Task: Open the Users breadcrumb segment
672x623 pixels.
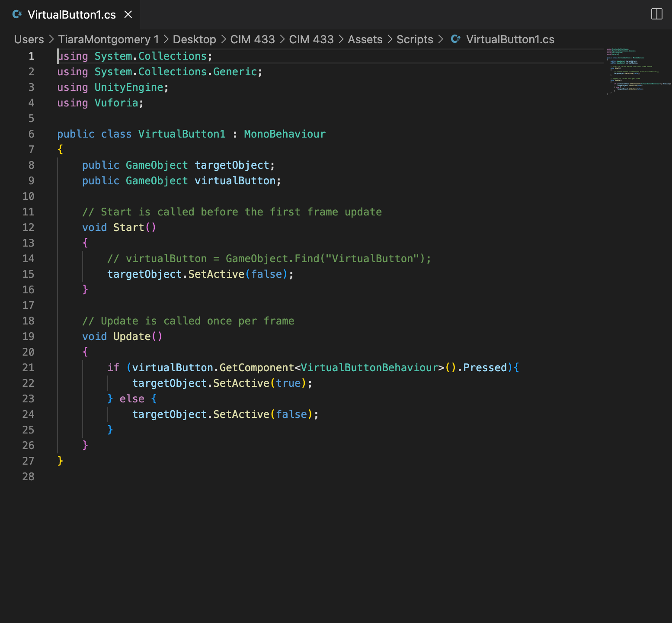Action: (29, 39)
